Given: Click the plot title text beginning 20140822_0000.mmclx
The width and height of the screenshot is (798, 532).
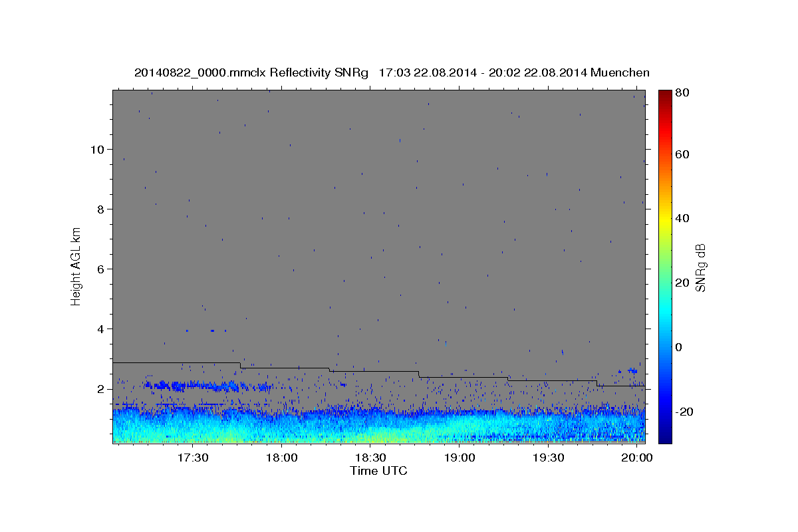Looking at the screenshot, I should click(392, 72).
